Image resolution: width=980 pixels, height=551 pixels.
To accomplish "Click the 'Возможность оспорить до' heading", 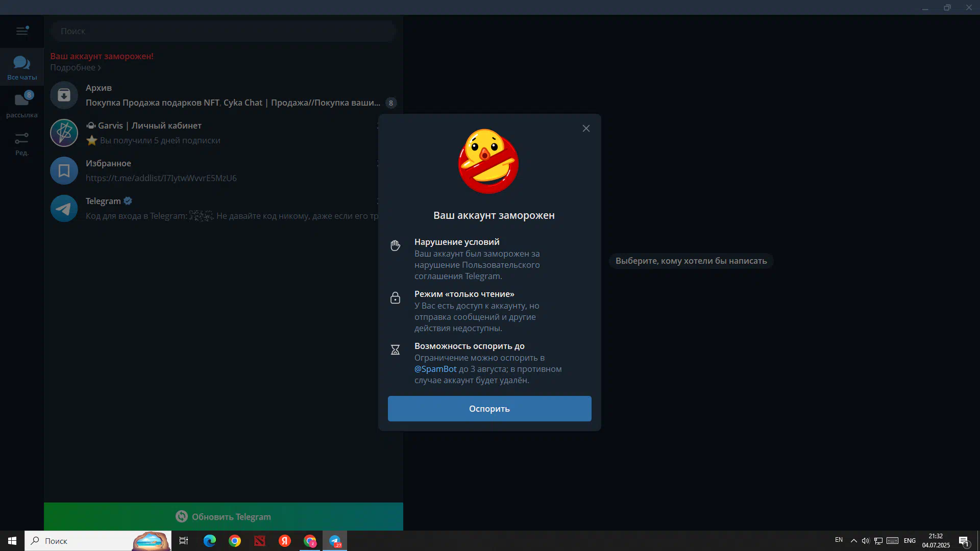I will [x=469, y=346].
